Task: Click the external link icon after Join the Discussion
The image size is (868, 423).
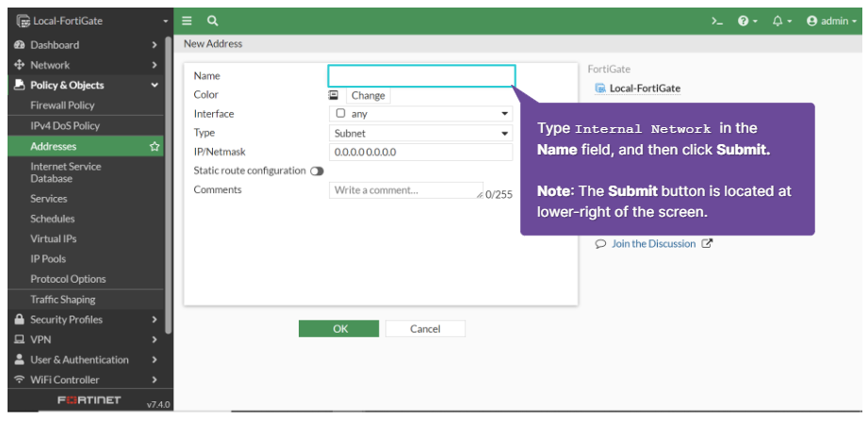Action: (707, 243)
